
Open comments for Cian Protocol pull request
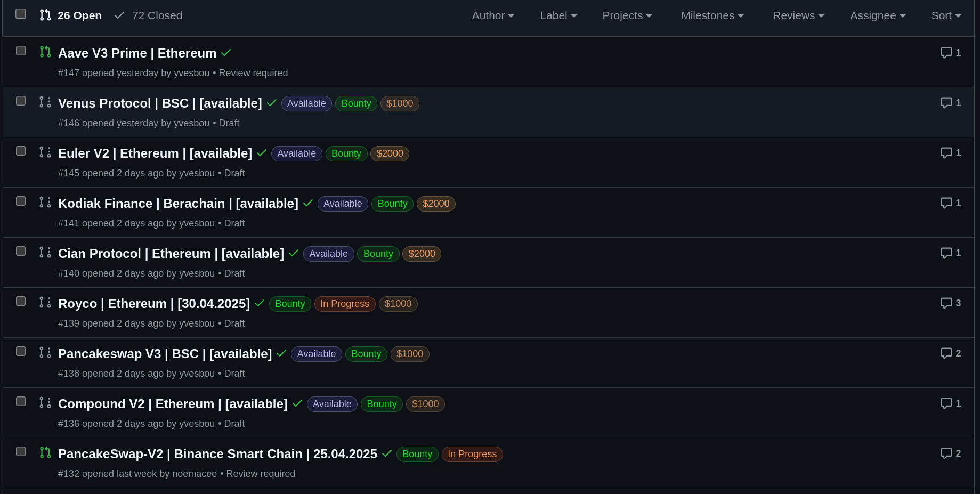(x=951, y=253)
